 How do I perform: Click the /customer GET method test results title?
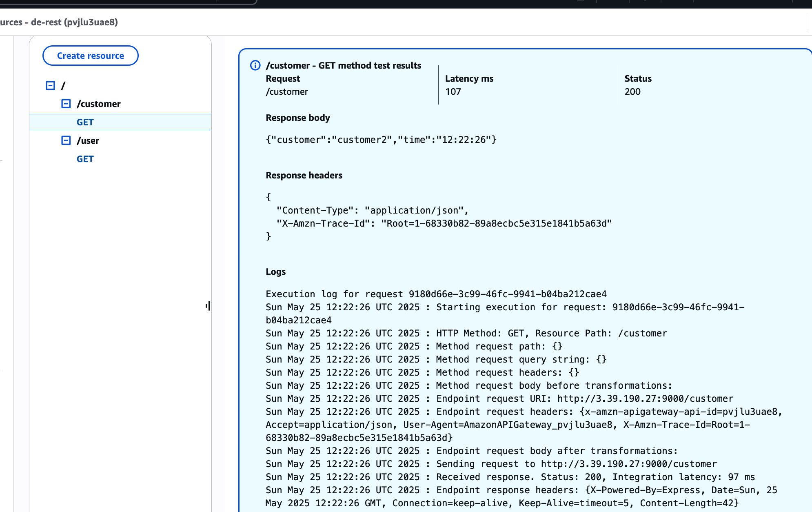[x=343, y=65]
